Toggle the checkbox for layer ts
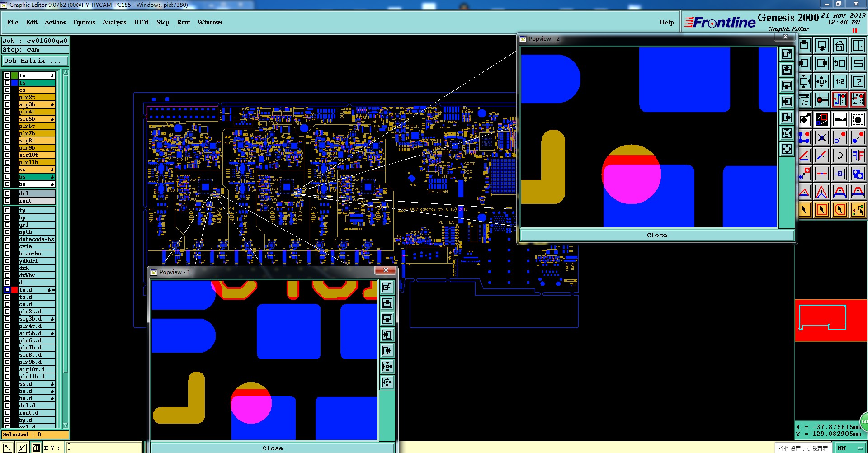Image resolution: width=868 pixels, height=453 pixels. pyautogui.click(x=7, y=83)
